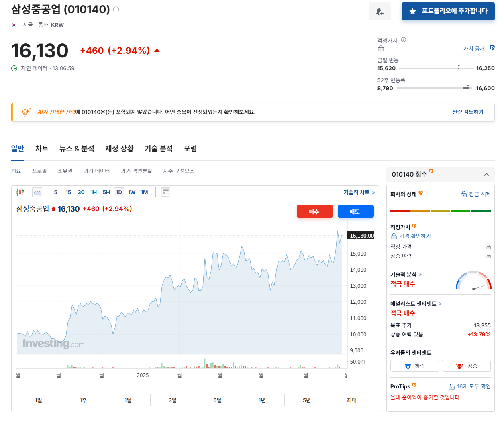Open the 지수 구성요소 sub-tab
Screen dimensions: 504x421
179,171
